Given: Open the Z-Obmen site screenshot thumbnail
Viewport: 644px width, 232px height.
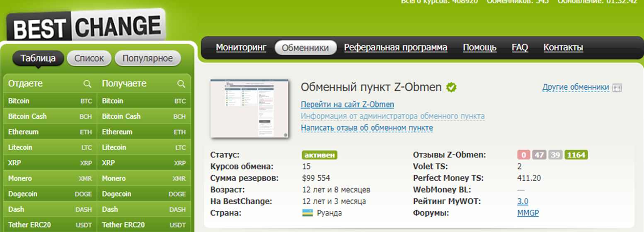Looking at the screenshot, I should pos(250,108).
